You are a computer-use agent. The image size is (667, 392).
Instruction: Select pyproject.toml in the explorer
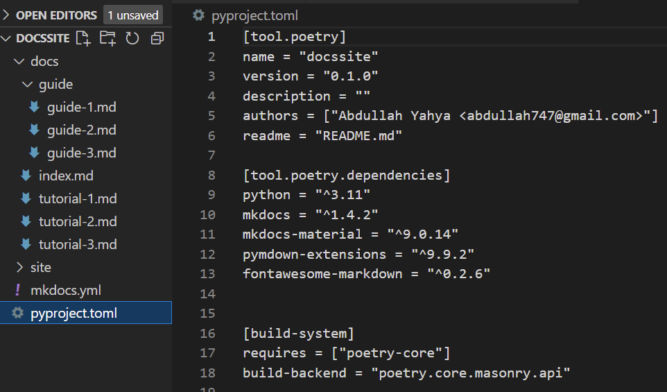pos(86,313)
